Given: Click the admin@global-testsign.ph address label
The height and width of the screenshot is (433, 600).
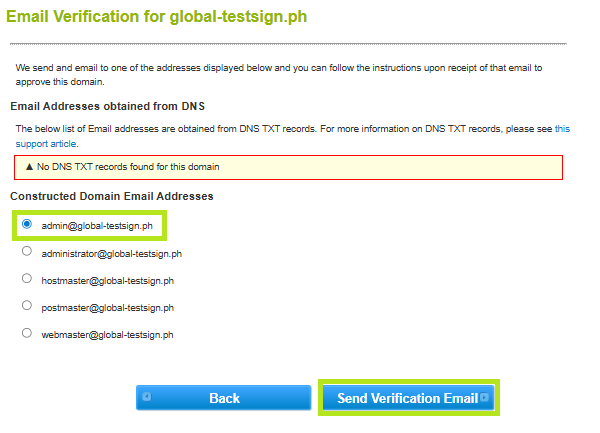Looking at the screenshot, I should 97,226.
